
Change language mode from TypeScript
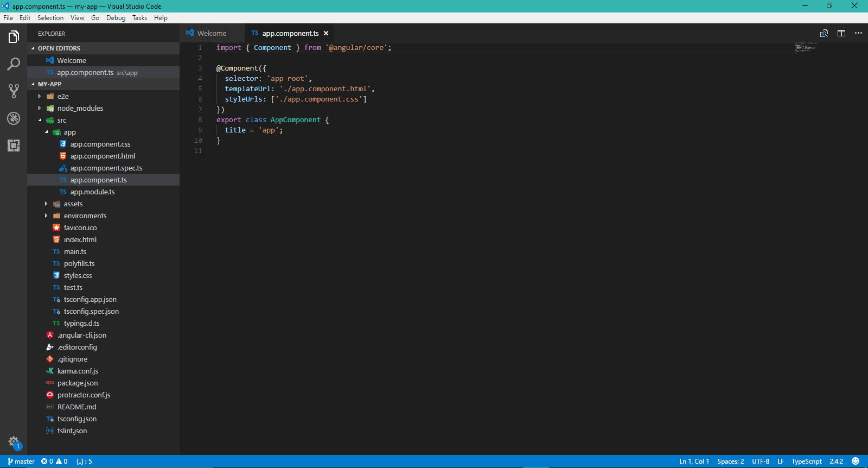pyautogui.click(x=806, y=461)
